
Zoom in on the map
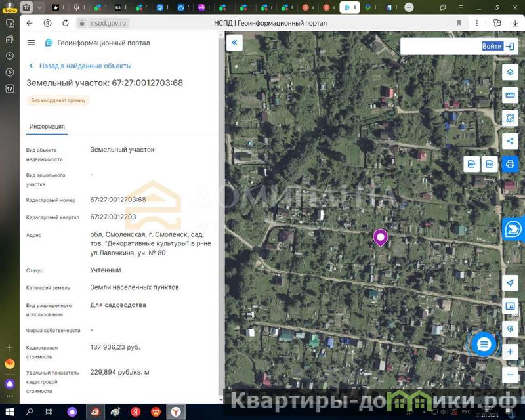510,352
